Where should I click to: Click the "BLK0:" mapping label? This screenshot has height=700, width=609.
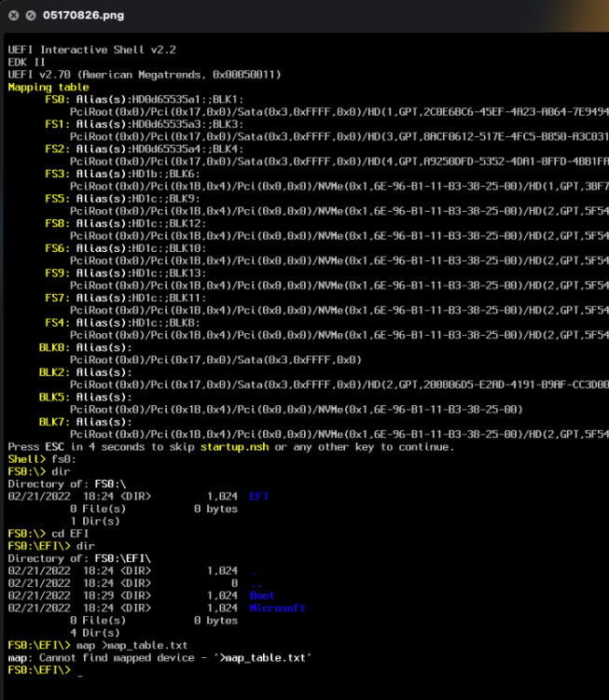click(54, 347)
